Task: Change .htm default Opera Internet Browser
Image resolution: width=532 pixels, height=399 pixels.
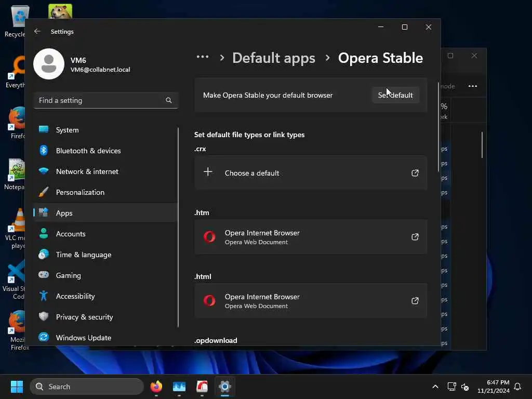Action: 311,237
